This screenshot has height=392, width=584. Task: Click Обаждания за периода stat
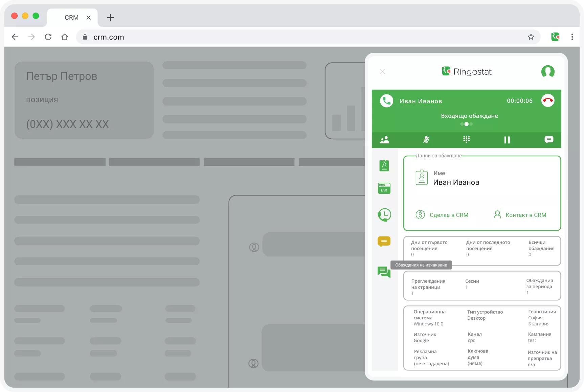pyautogui.click(x=539, y=286)
